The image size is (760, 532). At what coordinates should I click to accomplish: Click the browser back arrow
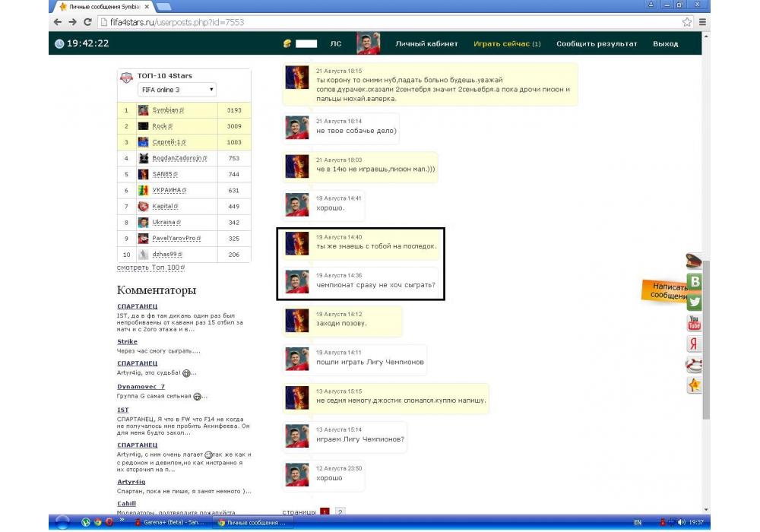click(x=58, y=22)
